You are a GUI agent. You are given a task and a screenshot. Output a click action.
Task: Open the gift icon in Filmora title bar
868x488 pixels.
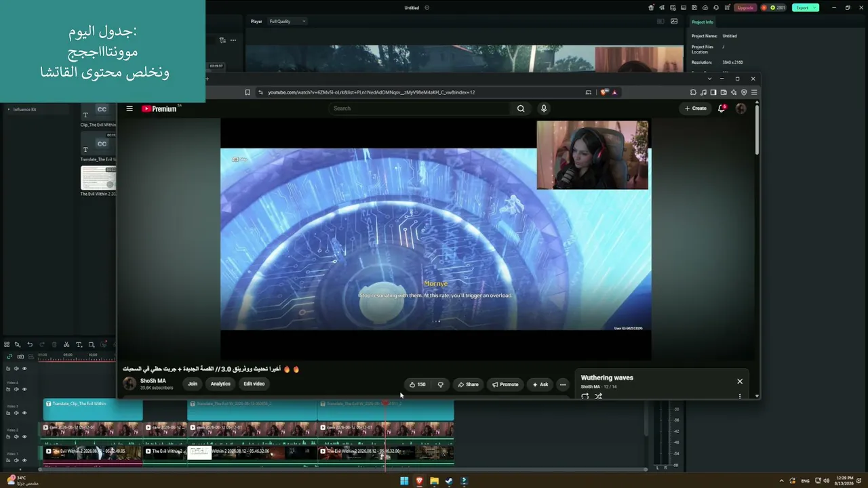point(651,7)
